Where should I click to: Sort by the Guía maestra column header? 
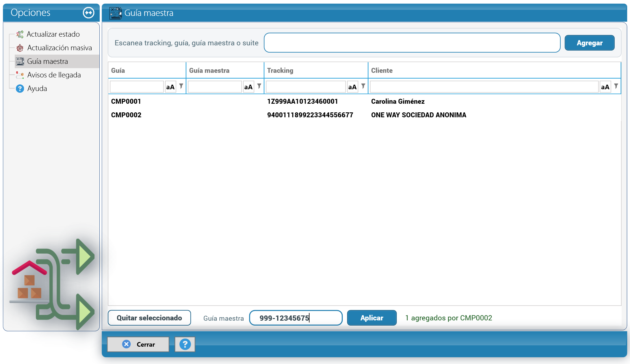coord(225,70)
